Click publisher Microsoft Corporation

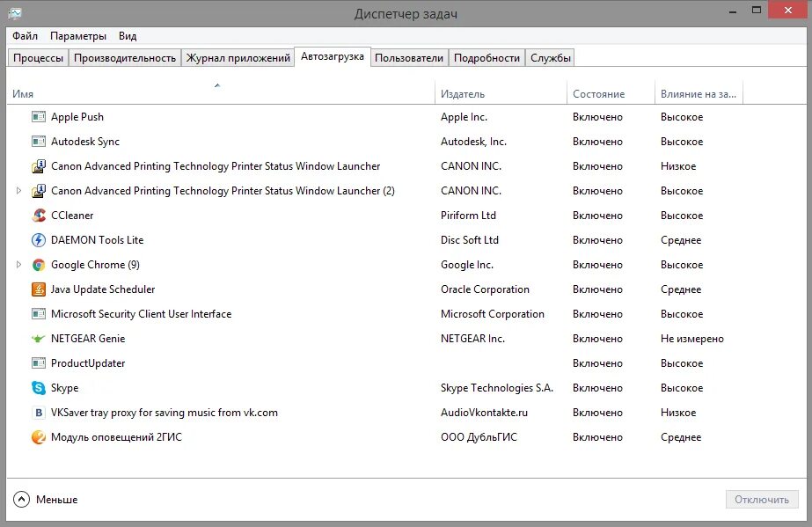pyautogui.click(x=493, y=314)
